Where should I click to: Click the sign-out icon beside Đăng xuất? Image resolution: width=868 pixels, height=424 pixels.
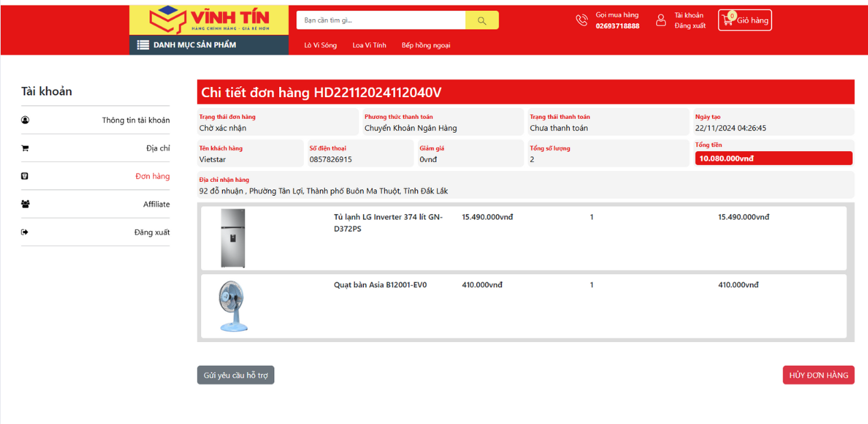coord(25,233)
